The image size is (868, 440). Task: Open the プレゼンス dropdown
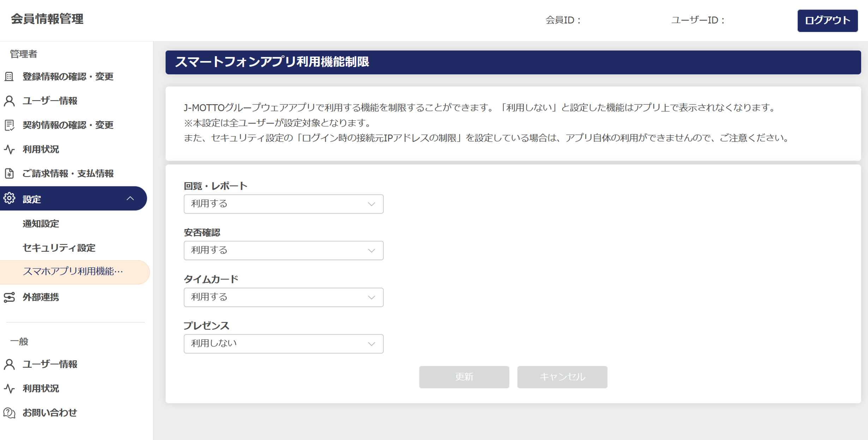tap(283, 344)
